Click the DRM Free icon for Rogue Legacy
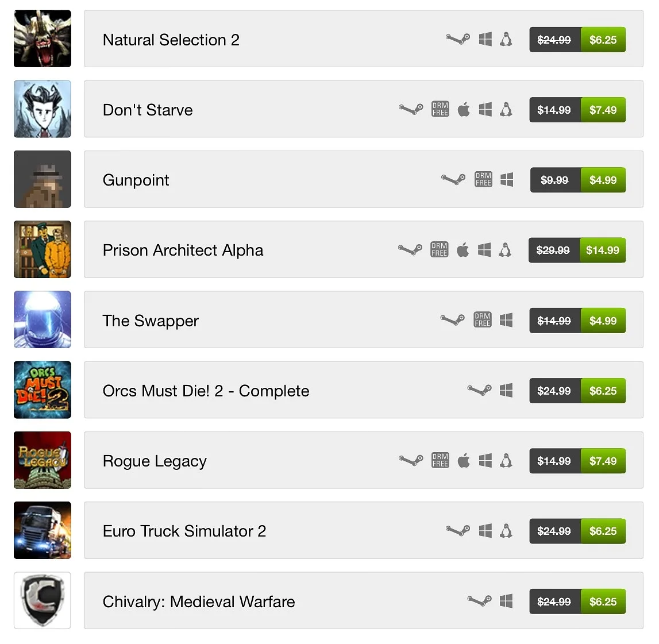659x644 pixels. pyautogui.click(x=440, y=461)
